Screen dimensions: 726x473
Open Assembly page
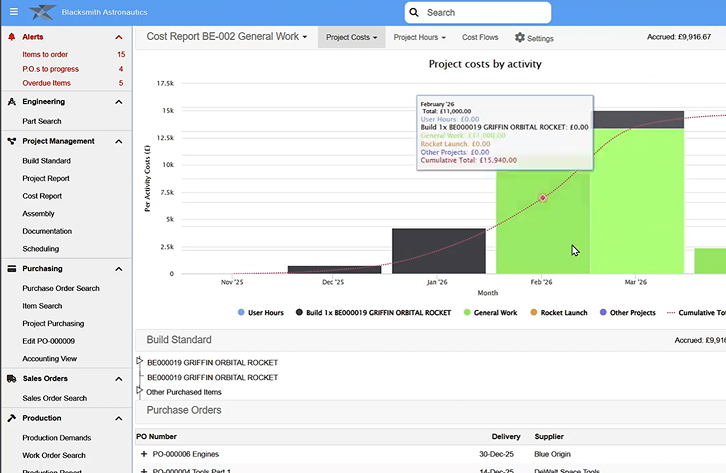tap(38, 213)
